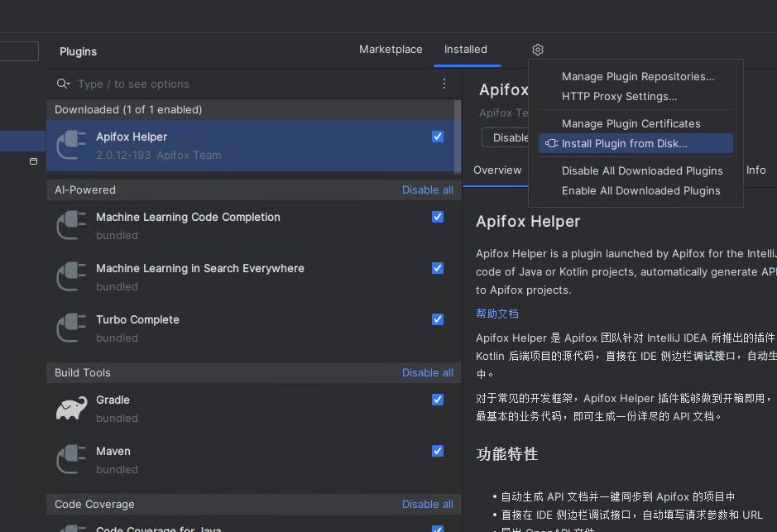777x532 pixels.
Task: Click the 2.0.12-193 Apifox Team version text
Action: point(159,155)
